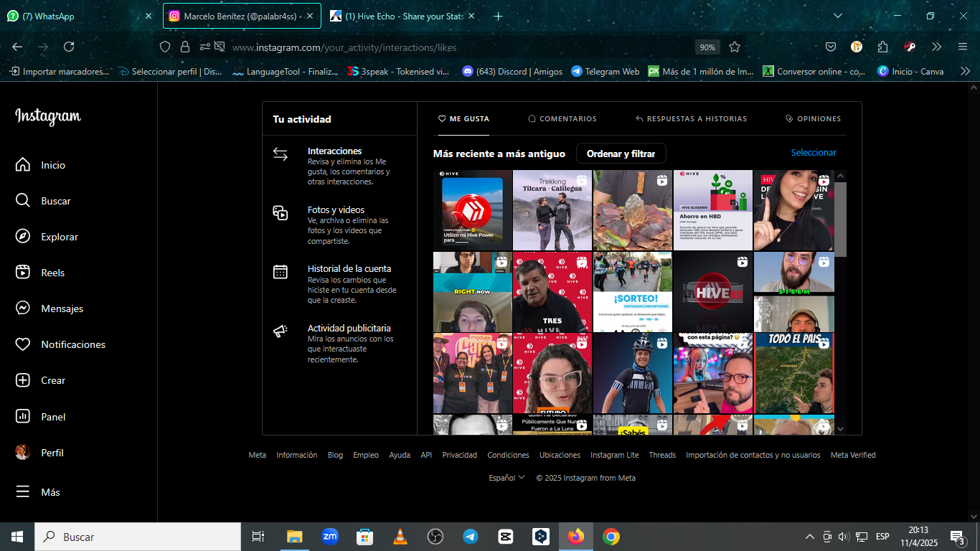Open Notificaciones heart icon
The height and width of the screenshot is (551, 980).
pos(23,344)
